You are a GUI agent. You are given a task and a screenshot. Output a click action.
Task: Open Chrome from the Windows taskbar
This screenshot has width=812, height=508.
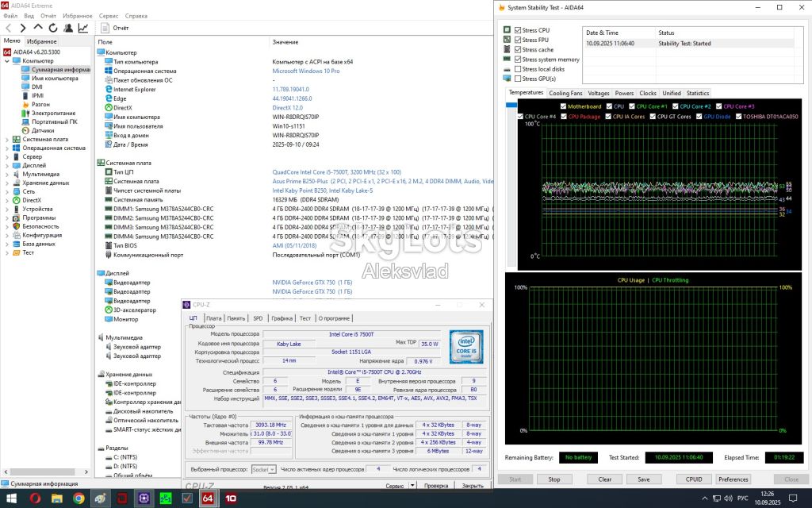click(79, 498)
